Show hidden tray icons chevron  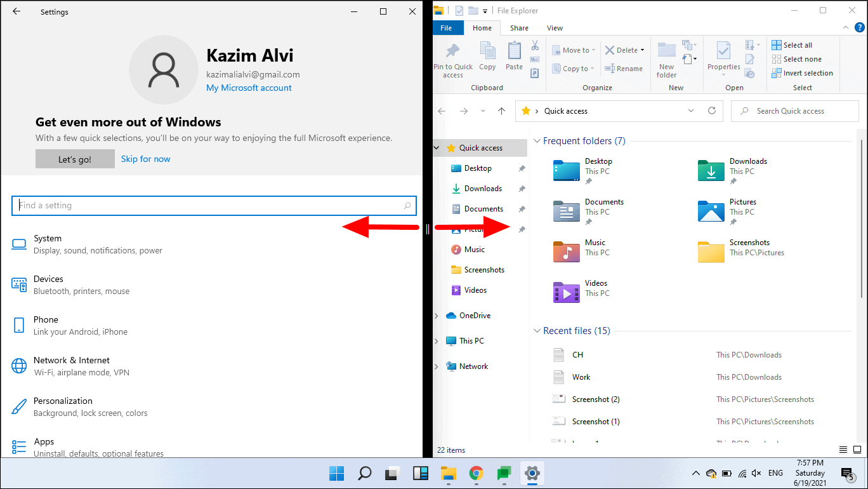tap(696, 473)
